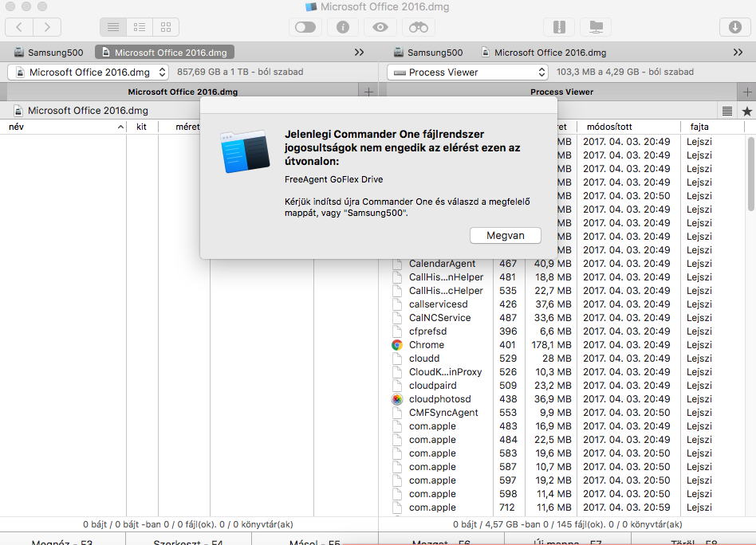Sort left pane by név column
This screenshot has width=756, height=545.
click(x=63, y=127)
